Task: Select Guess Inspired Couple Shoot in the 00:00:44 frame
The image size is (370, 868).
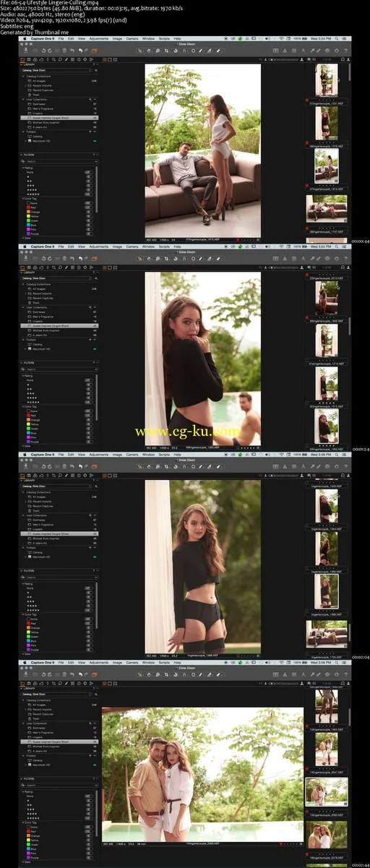Action: point(59,118)
